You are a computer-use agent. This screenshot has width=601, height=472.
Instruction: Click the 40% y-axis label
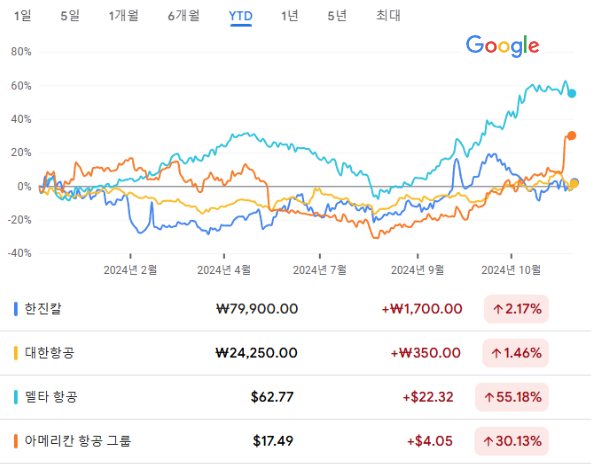click(21, 119)
